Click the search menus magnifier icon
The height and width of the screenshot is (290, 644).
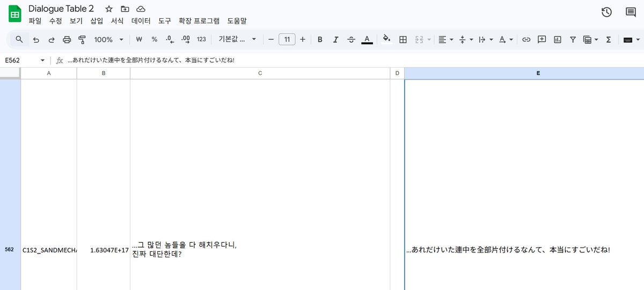tap(19, 39)
